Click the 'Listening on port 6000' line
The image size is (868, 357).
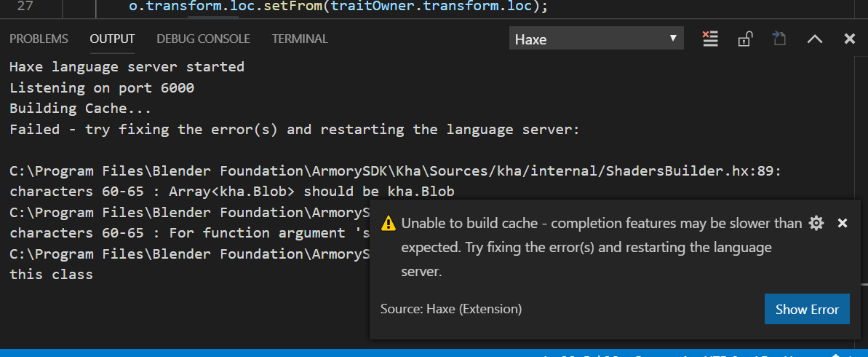tap(102, 87)
